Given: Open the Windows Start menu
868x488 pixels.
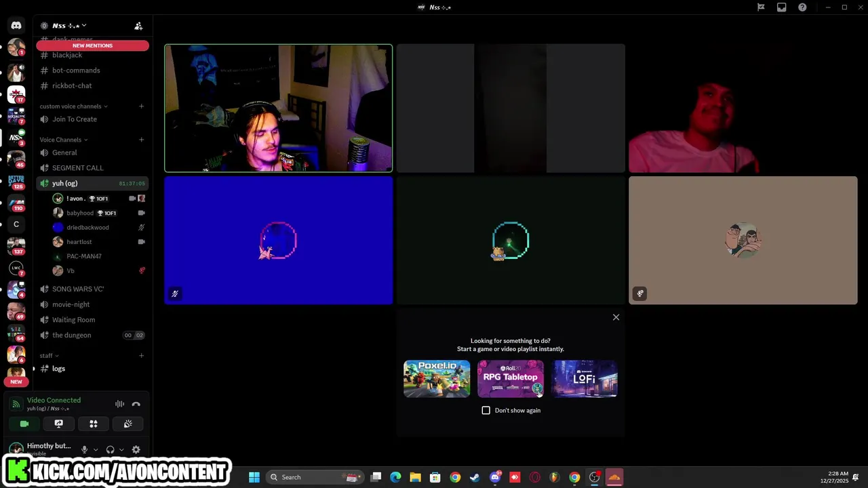Looking at the screenshot, I should [254, 477].
